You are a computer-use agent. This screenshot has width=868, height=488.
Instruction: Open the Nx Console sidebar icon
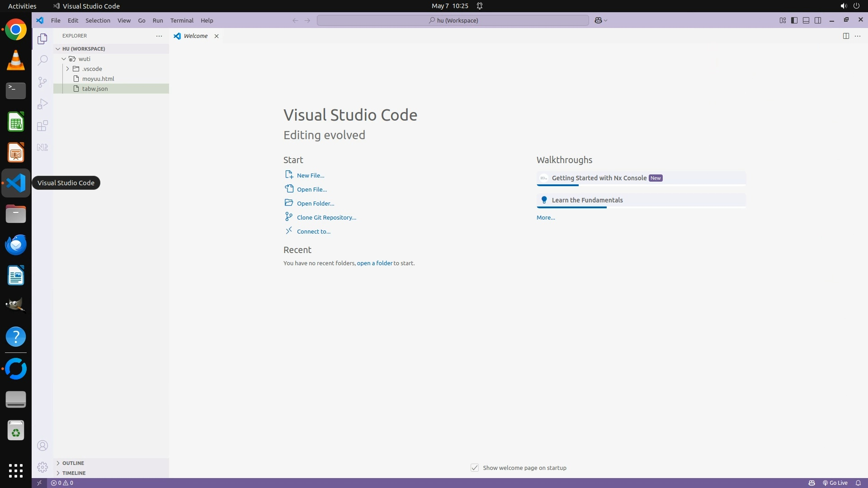(42, 147)
